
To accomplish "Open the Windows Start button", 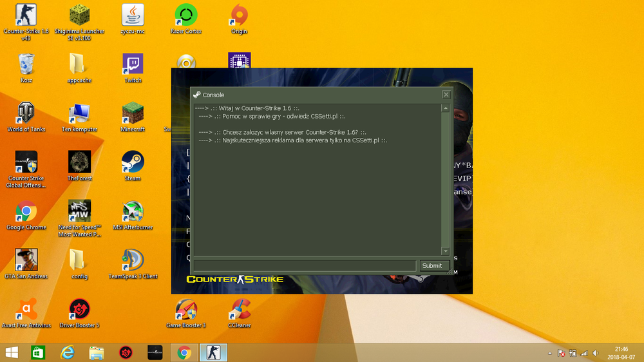I will tap(12, 352).
